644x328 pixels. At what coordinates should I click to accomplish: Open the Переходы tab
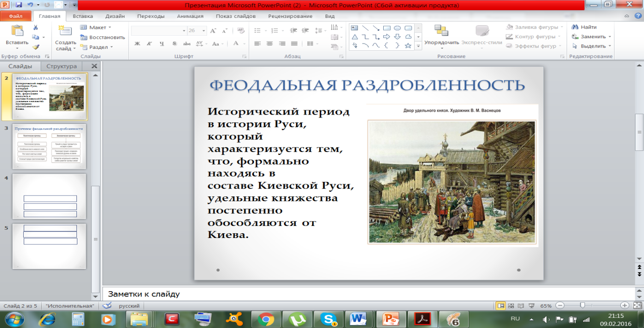150,16
